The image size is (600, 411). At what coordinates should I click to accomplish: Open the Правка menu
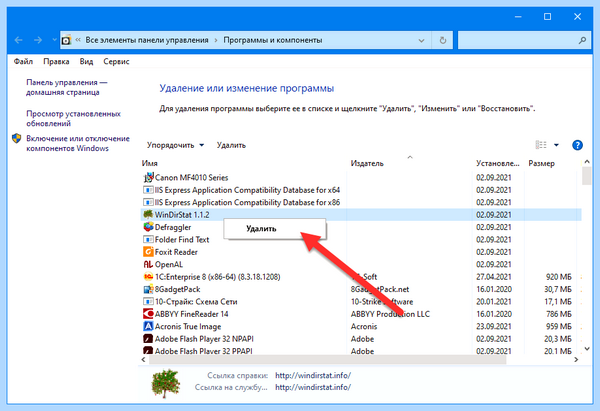tap(56, 62)
